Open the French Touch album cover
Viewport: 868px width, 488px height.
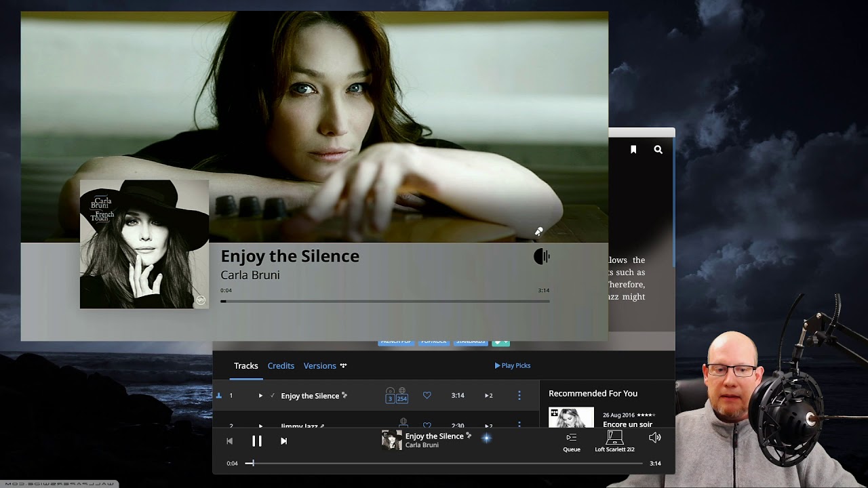click(x=144, y=244)
